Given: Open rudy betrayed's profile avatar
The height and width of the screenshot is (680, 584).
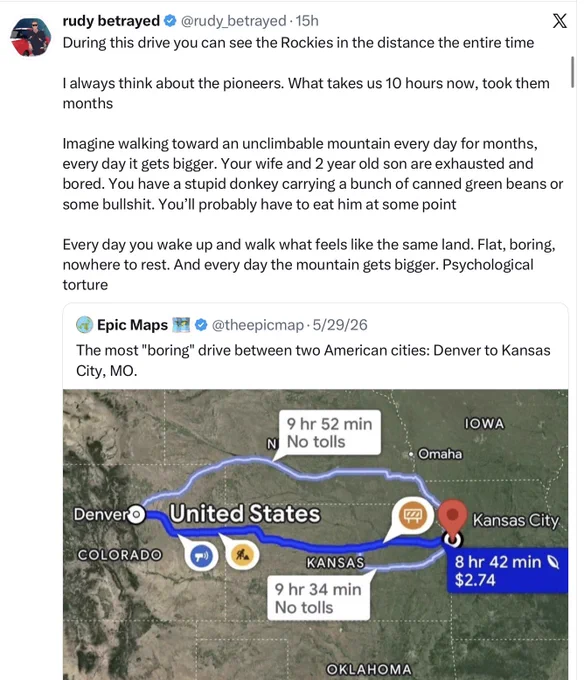Looking at the screenshot, I should click(30, 37).
